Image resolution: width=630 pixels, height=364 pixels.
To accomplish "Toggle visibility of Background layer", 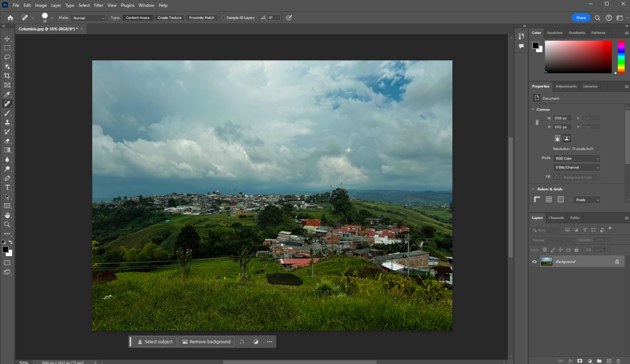I will [x=534, y=261].
